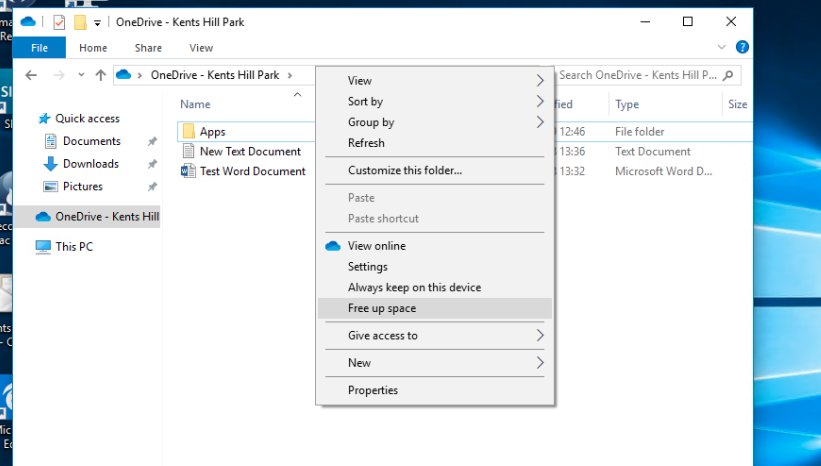
Task: Open Pictures in Quick access
Action: point(83,186)
